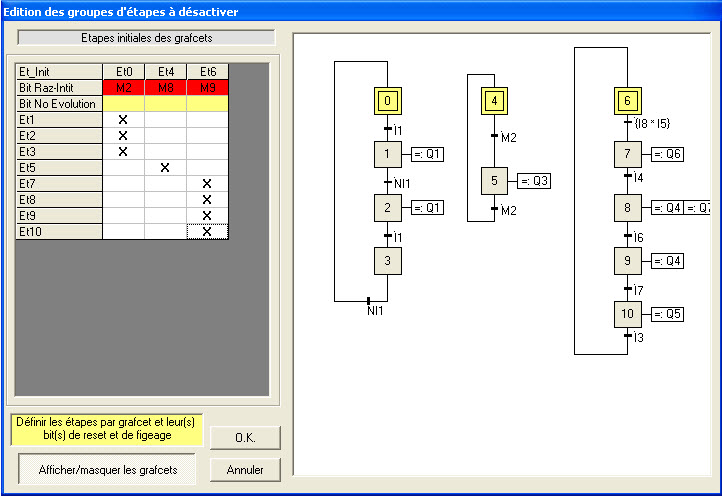This screenshot has height=497, width=722.
Task: Click the Et7 row header
Action: [59, 184]
